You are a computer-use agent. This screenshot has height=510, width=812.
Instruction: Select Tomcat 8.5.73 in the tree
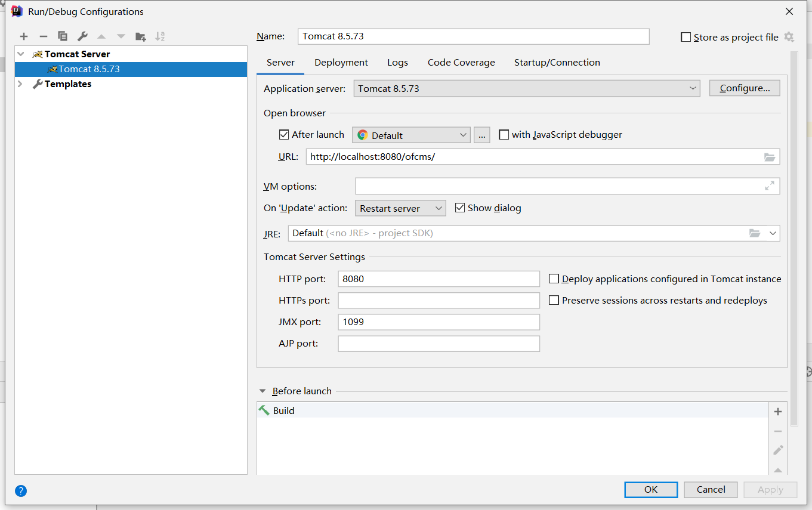131,69
